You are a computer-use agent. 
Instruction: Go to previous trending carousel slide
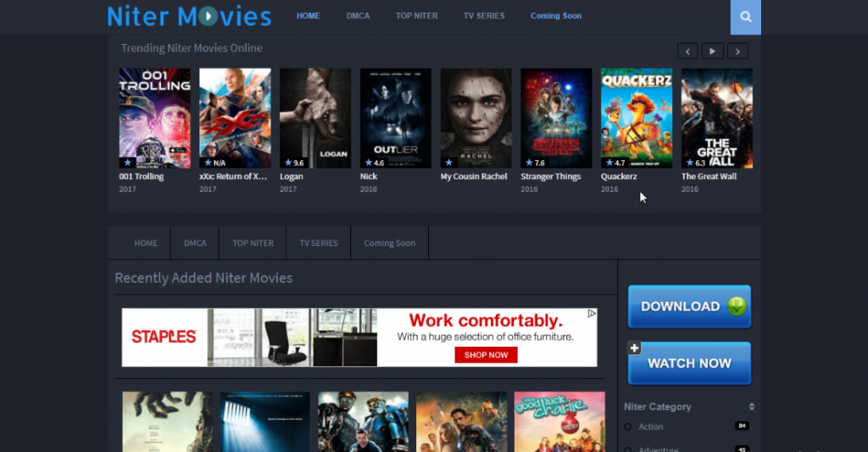(687, 51)
